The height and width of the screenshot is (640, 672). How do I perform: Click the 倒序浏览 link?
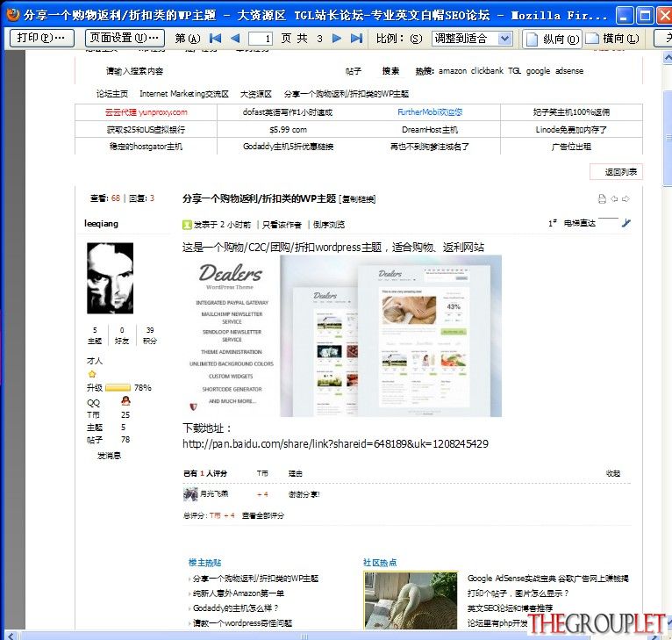tap(329, 225)
